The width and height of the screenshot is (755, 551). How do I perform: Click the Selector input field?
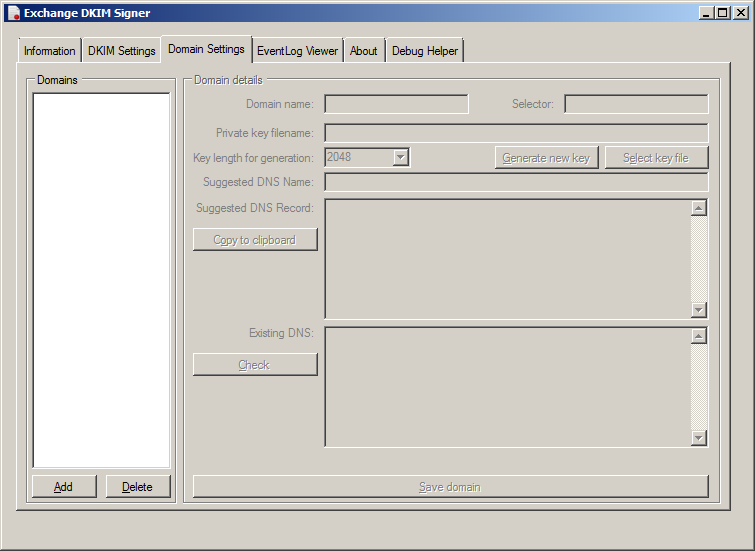(x=636, y=104)
